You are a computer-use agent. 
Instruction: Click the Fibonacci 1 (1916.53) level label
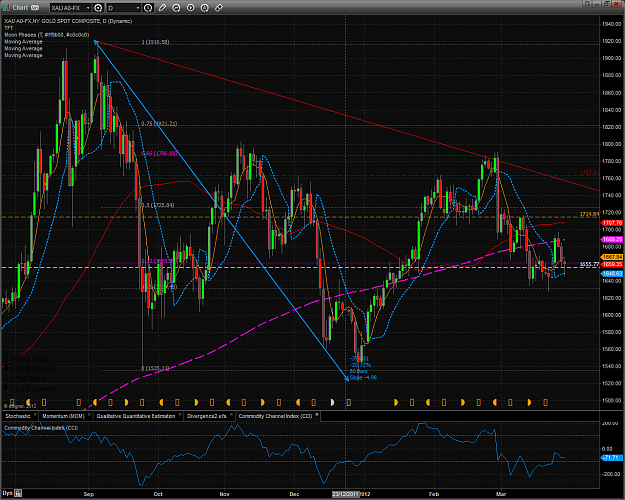tap(155, 42)
